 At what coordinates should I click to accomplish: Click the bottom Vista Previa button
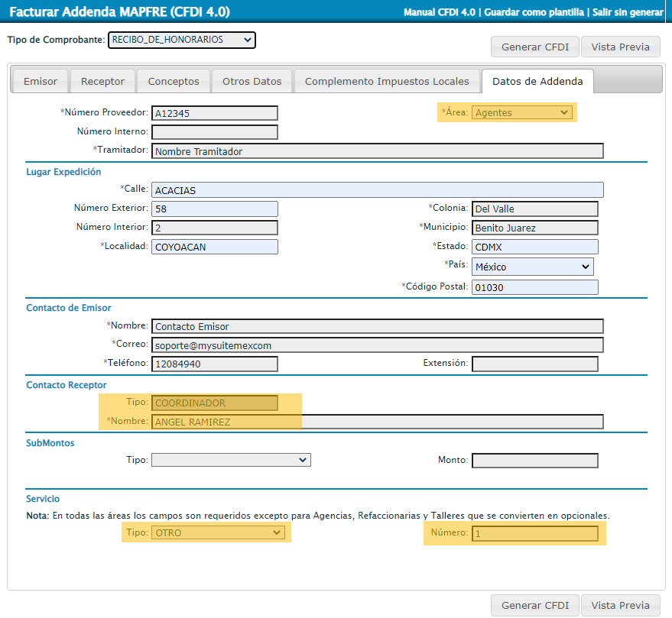[620, 605]
